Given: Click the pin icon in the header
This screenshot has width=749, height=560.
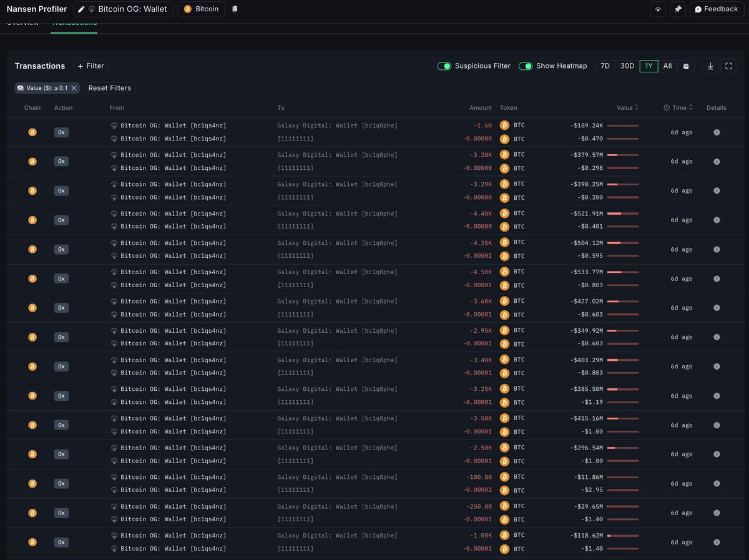Looking at the screenshot, I should pyautogui.click(x=678, y=9).
